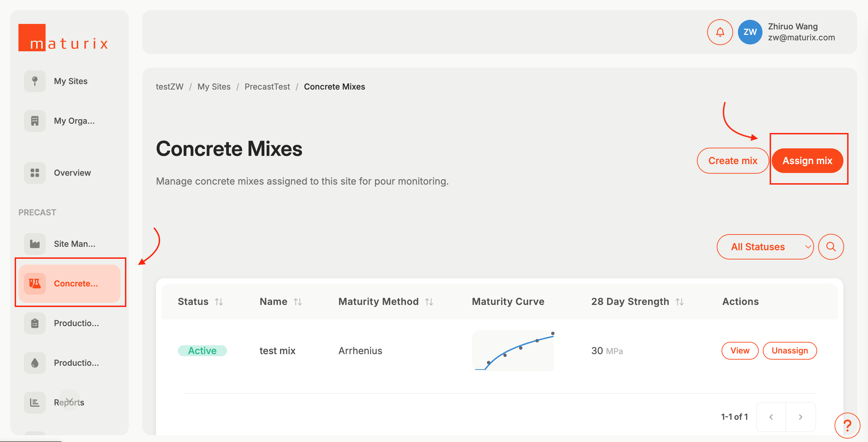This screenshot has width=868, height=442.
Task: Click the ZW user avatar
Action: click(x=750, y=32)
